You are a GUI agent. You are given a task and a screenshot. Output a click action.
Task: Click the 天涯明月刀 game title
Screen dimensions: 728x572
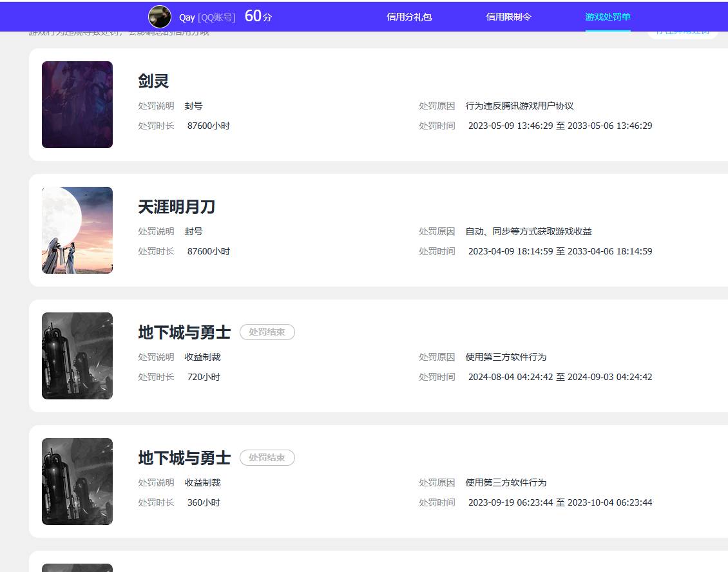(x=177, y=207)
